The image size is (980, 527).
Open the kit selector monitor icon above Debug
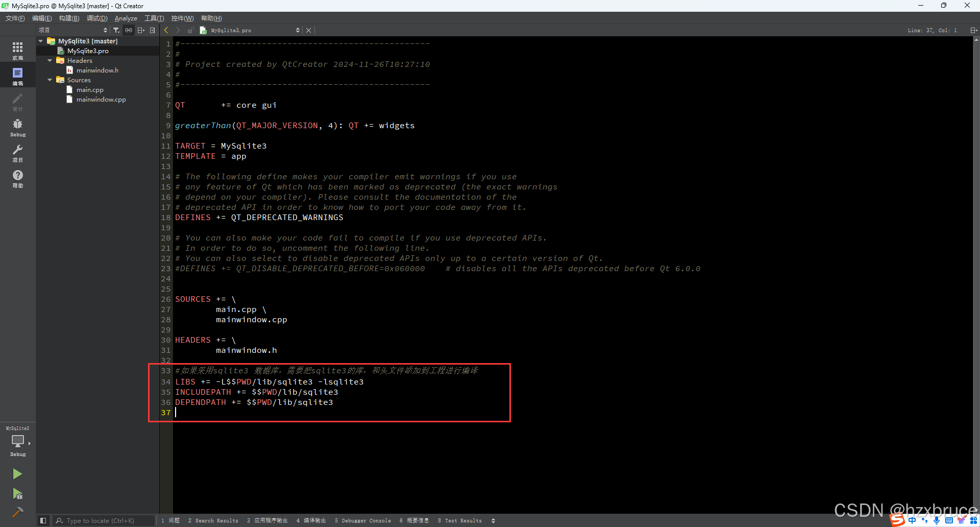tap(18, 441)
